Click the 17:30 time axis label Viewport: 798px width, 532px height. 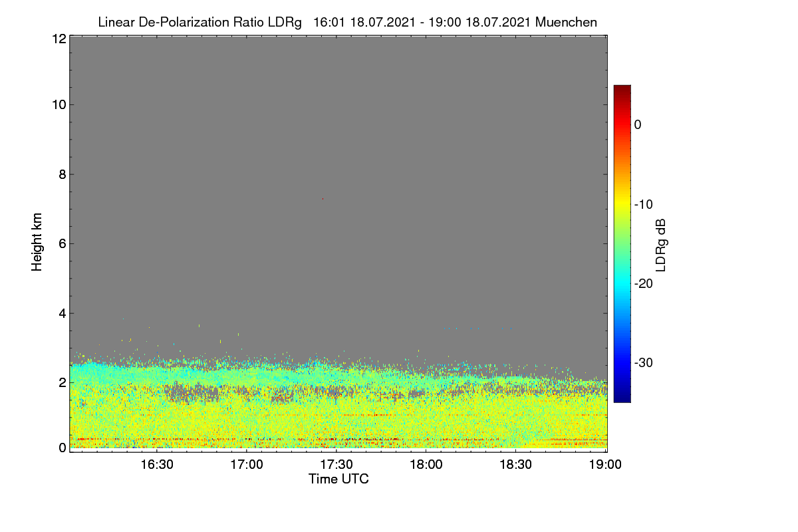[336, 464]
